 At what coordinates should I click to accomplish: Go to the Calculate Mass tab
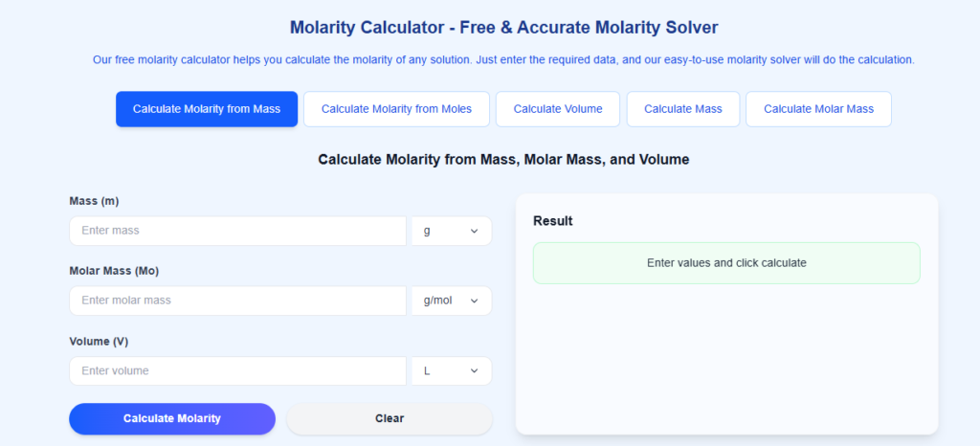682,109
